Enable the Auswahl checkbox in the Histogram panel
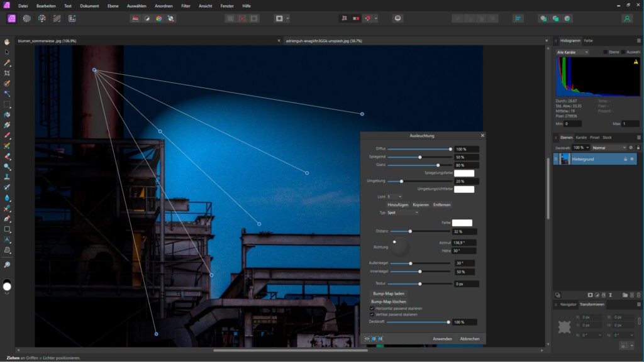 pos(623,52)
